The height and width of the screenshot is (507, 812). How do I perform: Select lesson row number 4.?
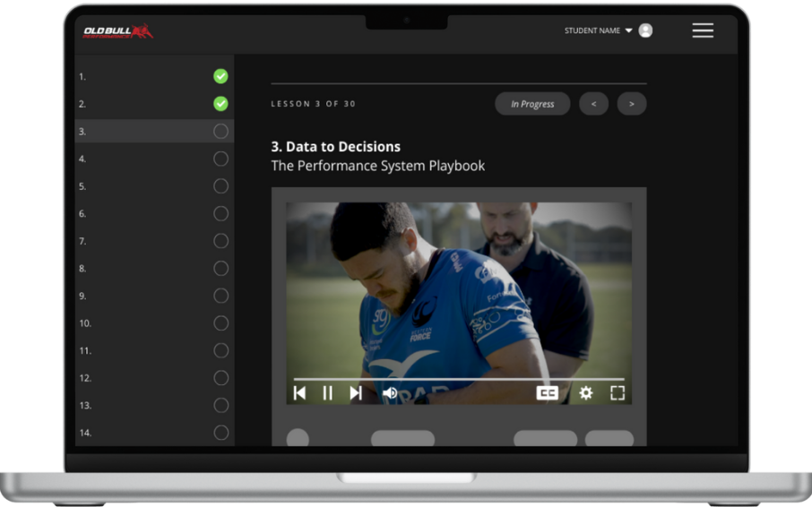(x=154, y=159)
